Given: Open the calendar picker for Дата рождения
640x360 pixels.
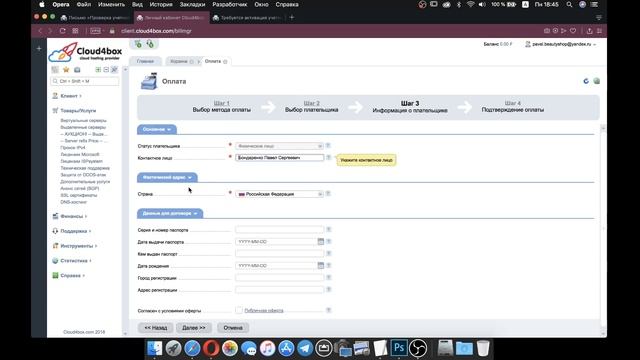Looking at the screenshot, I should [x=321, y=266].
